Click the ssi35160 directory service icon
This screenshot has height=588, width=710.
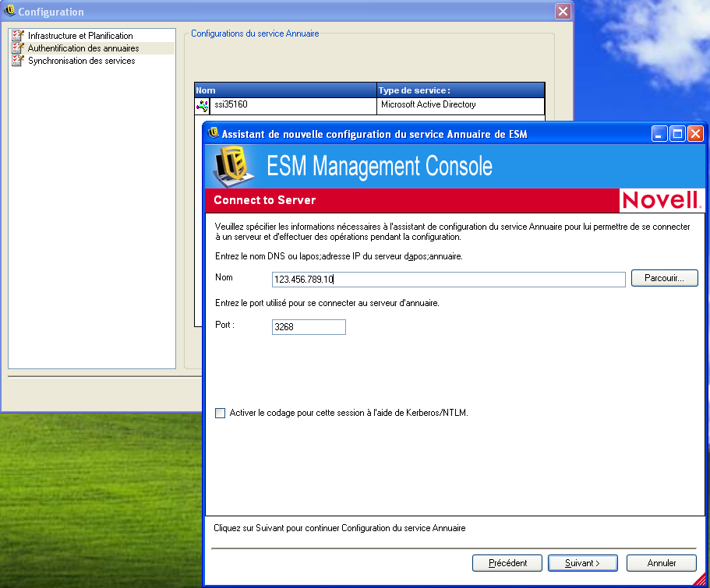click(x=202, y=106)
